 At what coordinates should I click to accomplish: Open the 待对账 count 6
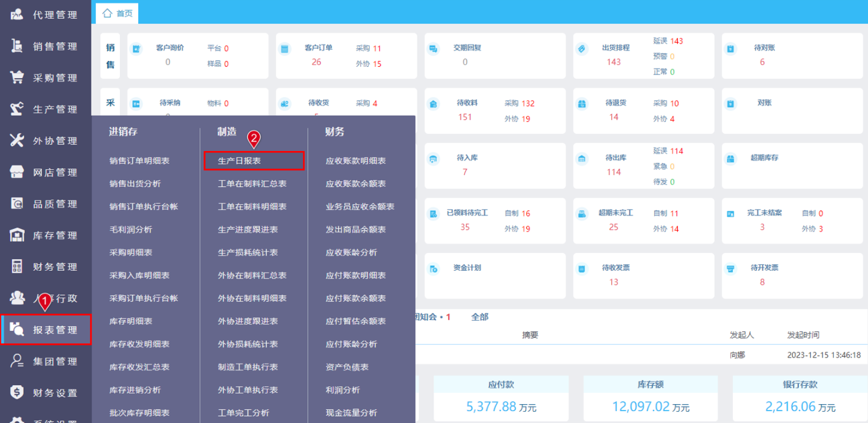pos(762,62)
